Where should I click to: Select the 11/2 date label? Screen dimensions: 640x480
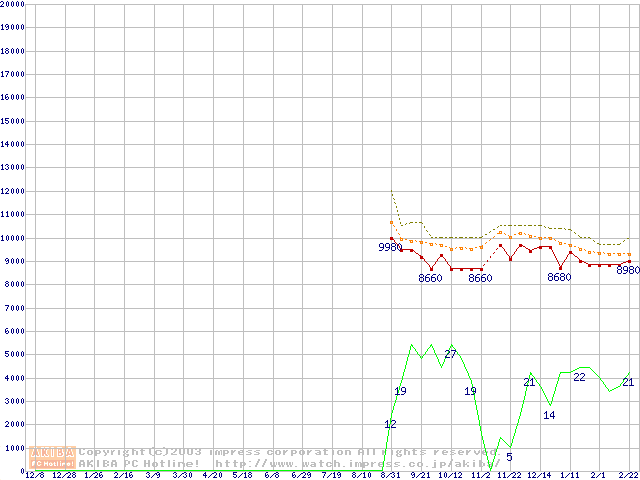tap(480, 476)
